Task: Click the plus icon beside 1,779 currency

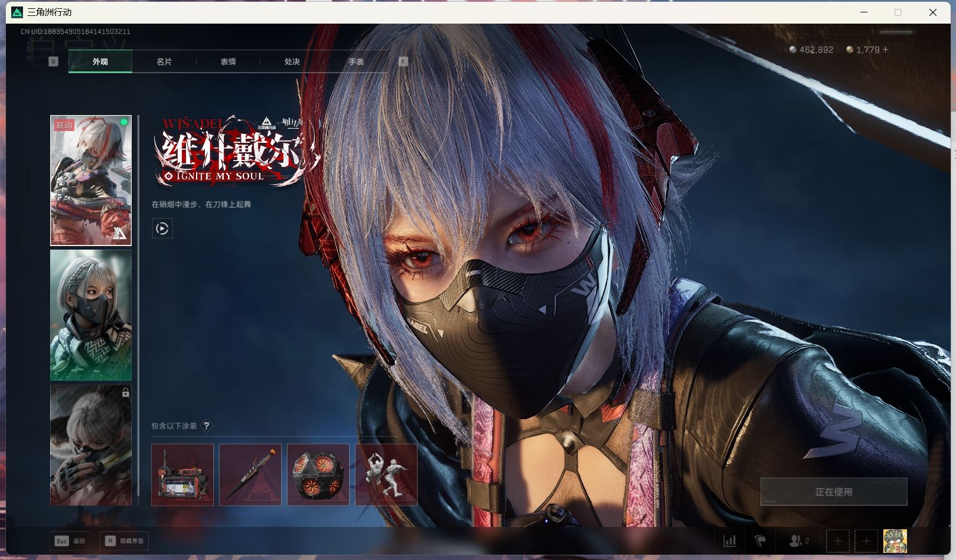Action: [885, 50]
